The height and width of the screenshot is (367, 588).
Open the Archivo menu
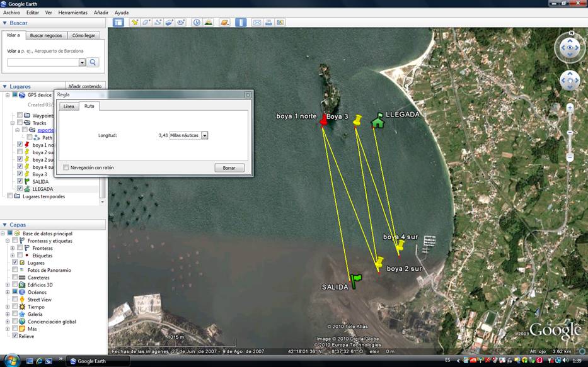(x=11, y=13)
